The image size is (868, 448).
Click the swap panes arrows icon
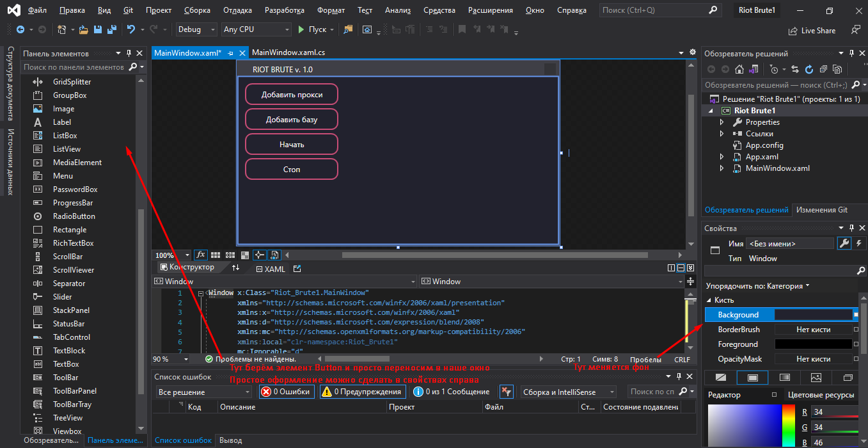(x=235, y=268)
